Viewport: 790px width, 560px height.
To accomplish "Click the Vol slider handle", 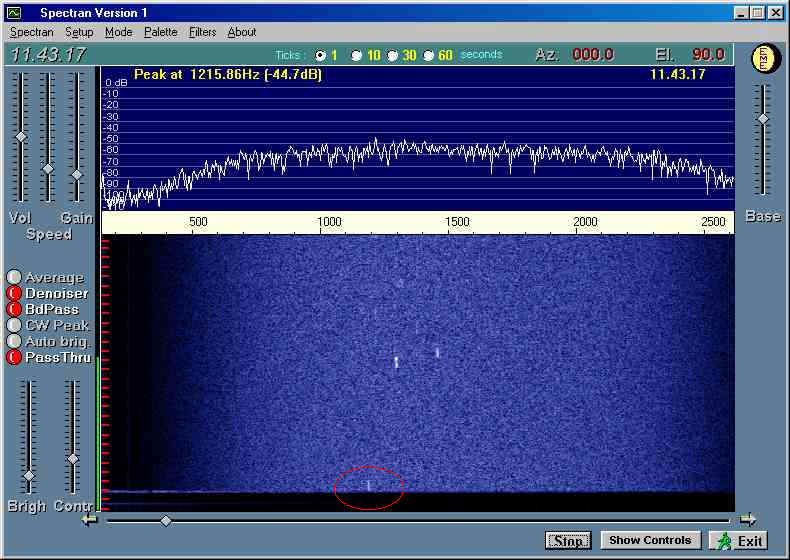I will [21, 137].
